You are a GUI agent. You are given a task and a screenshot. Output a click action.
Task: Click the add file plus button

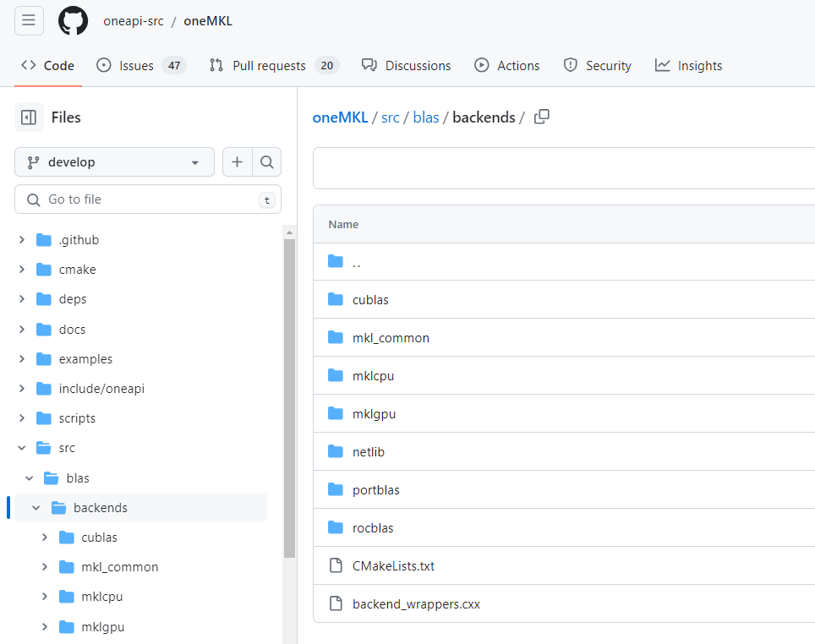pyautogui.click(x=237, y=162)
